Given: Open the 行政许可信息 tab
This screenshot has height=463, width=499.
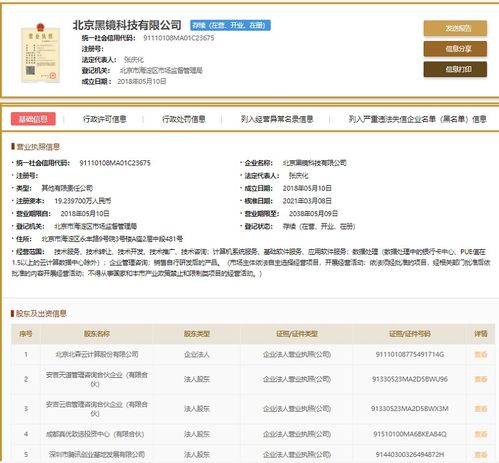Looking at the screenshot, I should [104, 119].
